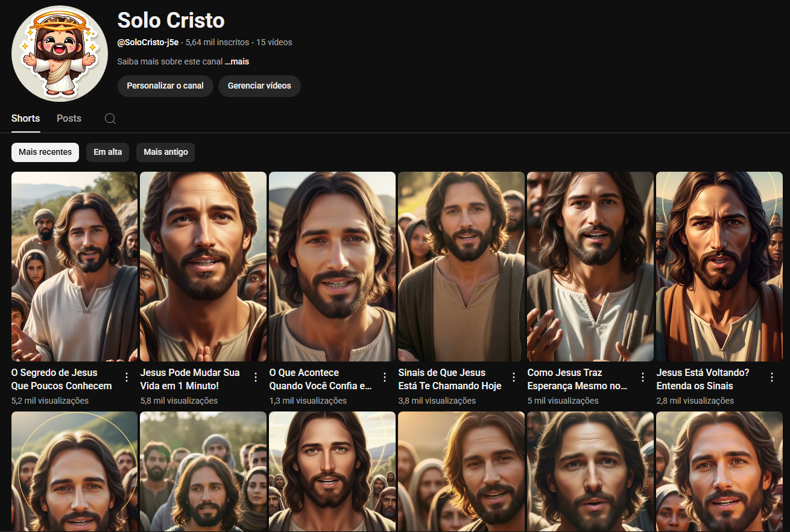790x532 pixels.
Task: Click the "5 mil visualizações" text
Action: [x=563, y=401]
